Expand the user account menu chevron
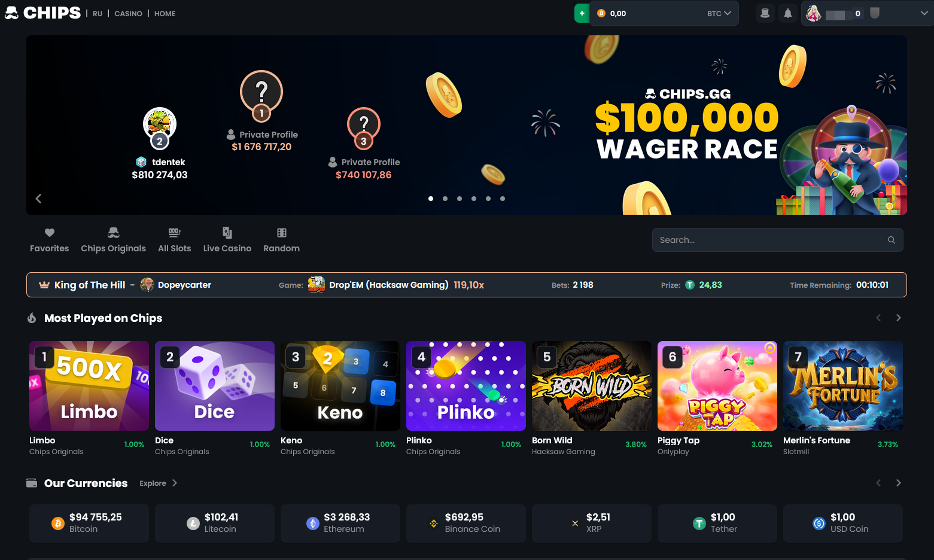 point(924,13)
